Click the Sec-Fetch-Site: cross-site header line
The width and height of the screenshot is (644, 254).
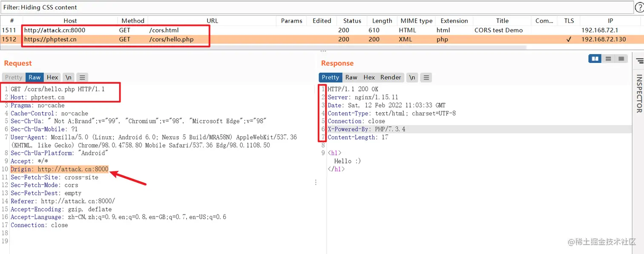pyautogui.click(x=55, y=177)
